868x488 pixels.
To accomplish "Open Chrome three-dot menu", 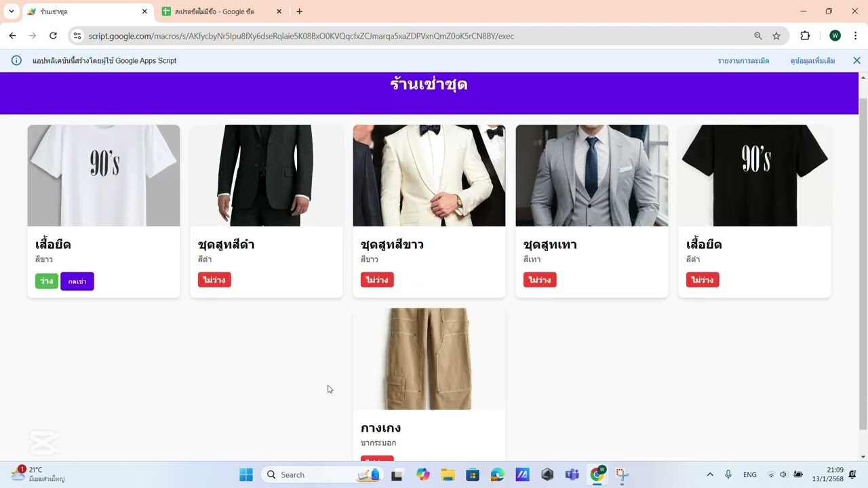I will pos(855,36).
